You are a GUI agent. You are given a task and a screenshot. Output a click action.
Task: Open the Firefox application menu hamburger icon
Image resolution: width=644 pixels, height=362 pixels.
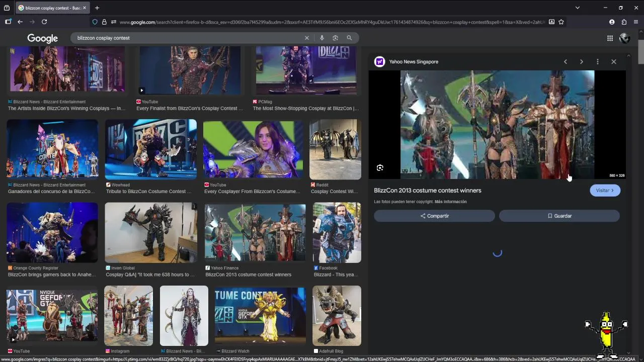point(636,22)
